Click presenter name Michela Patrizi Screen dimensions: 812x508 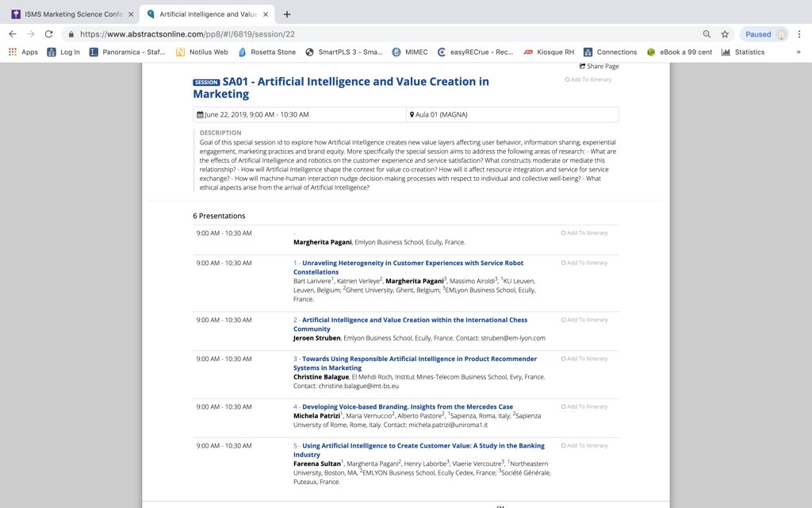tap(316, 416)
